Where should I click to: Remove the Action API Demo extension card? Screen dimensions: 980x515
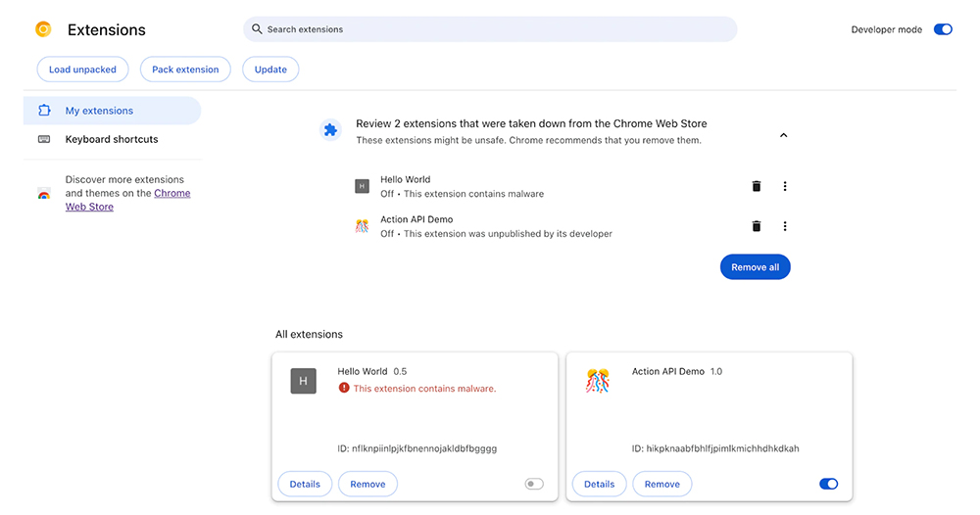[x=661, y=484]
